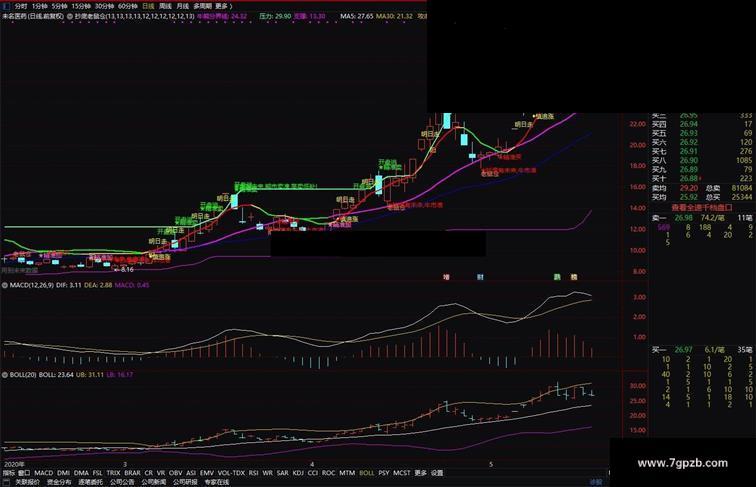
Task: Open 指标 menu in the bottom bar
Action: [x=9, y=473]
